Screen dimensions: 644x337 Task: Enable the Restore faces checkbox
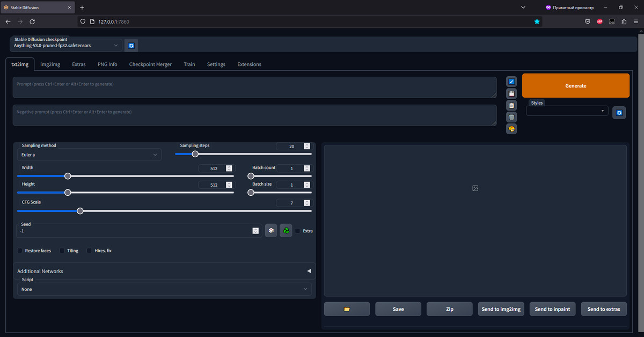[x=20, y=251]
